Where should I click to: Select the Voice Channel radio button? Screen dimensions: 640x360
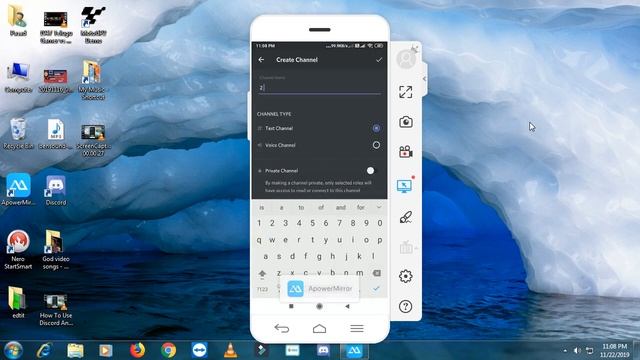point(376,145)
